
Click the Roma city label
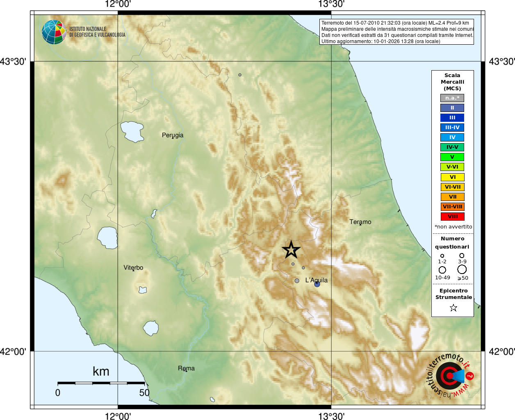pos(186,368)
